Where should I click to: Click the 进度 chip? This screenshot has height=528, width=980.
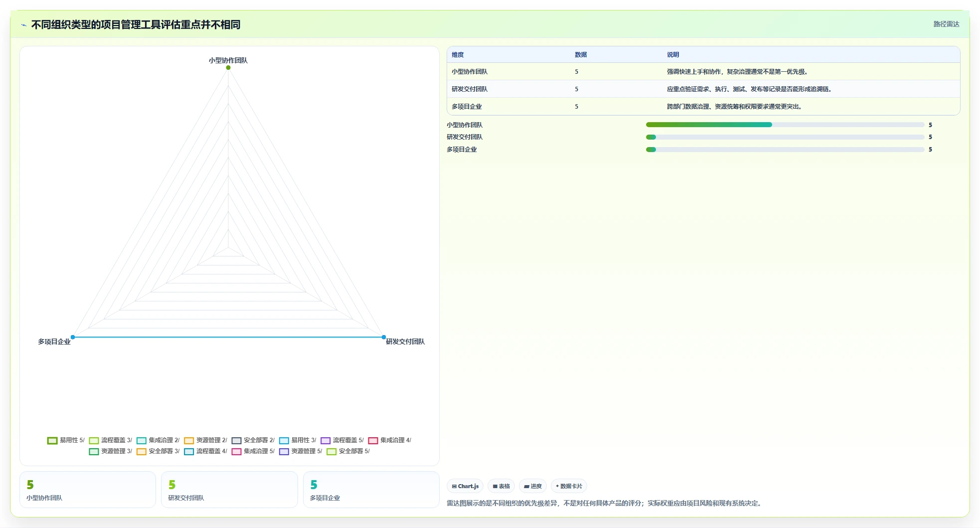click(x=532, y=486)
